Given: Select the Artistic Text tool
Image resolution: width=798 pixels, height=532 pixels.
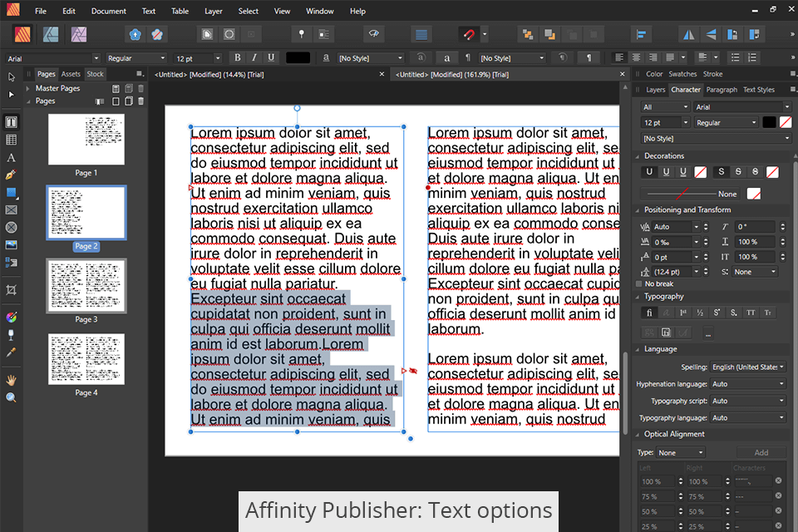Looking at the screenshot, I should click(11, 157).
